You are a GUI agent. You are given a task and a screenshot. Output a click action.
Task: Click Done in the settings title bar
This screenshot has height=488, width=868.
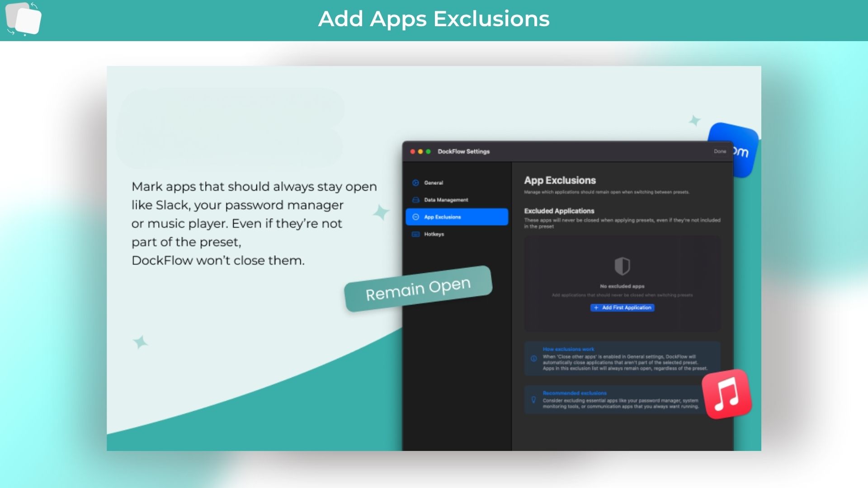tap(720, 151)
